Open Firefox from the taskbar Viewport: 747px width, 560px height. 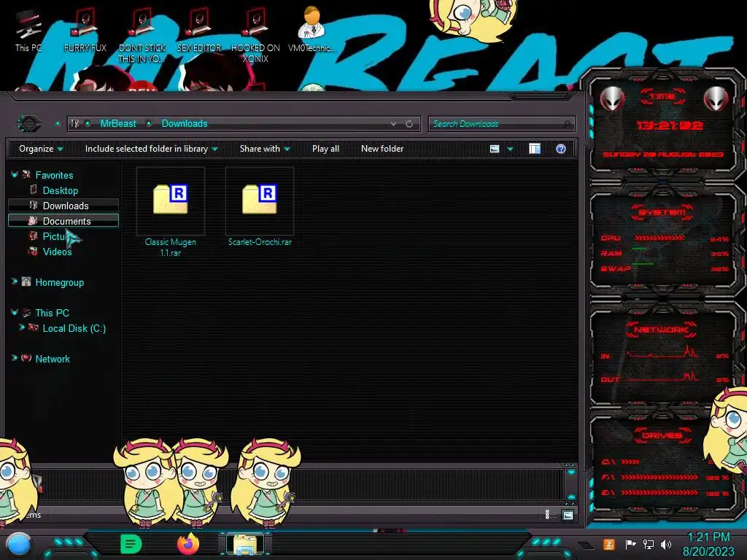[188, 544]
